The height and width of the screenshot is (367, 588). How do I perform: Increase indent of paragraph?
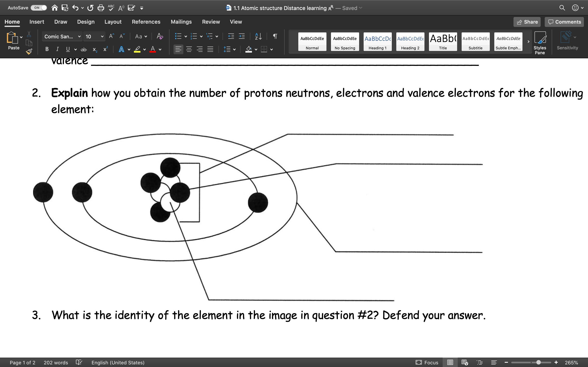(x=242, y=36)
